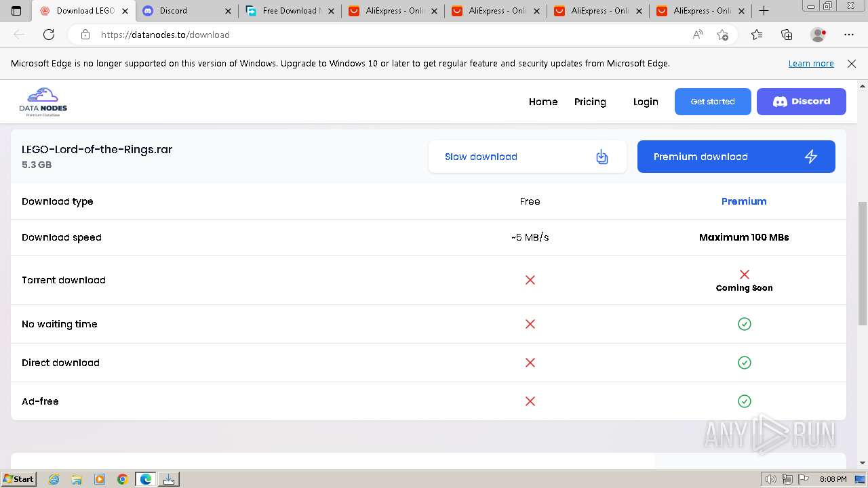
Task: Click the Coming Soon label
Action: [x=744, y=288]
